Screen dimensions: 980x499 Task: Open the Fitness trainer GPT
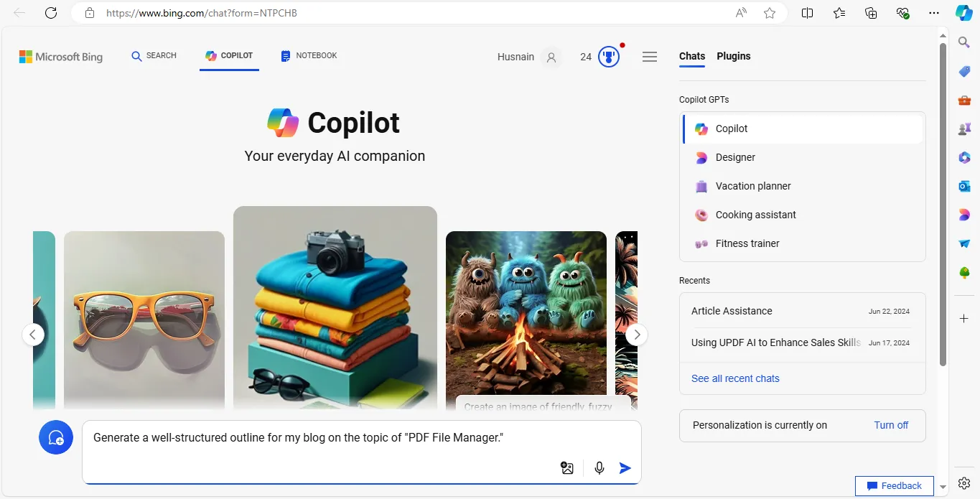pos(747,243)
